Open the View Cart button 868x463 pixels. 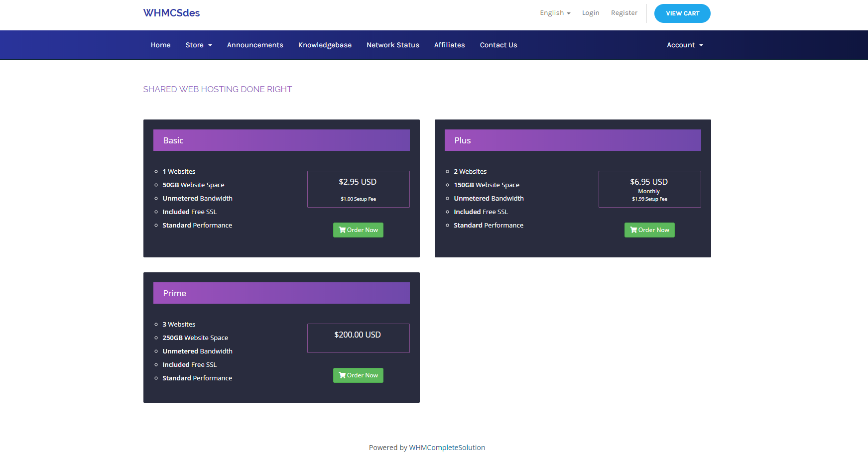(682, 13)
